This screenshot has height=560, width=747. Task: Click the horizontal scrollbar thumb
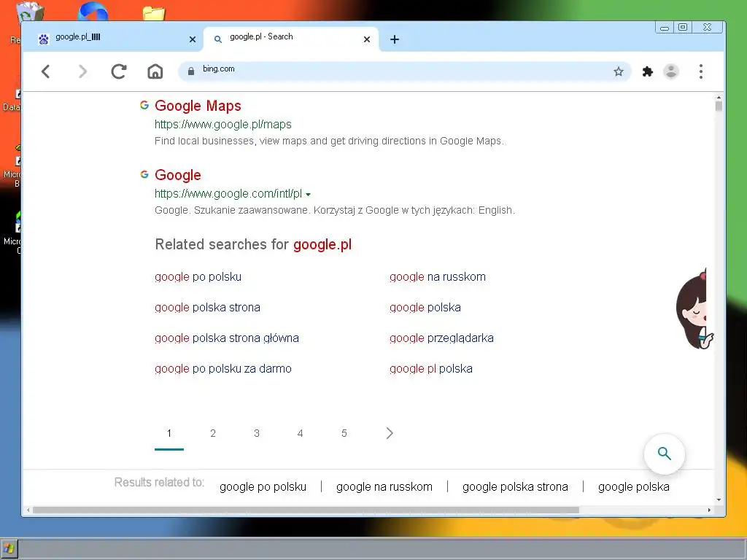tap(306, 510)
